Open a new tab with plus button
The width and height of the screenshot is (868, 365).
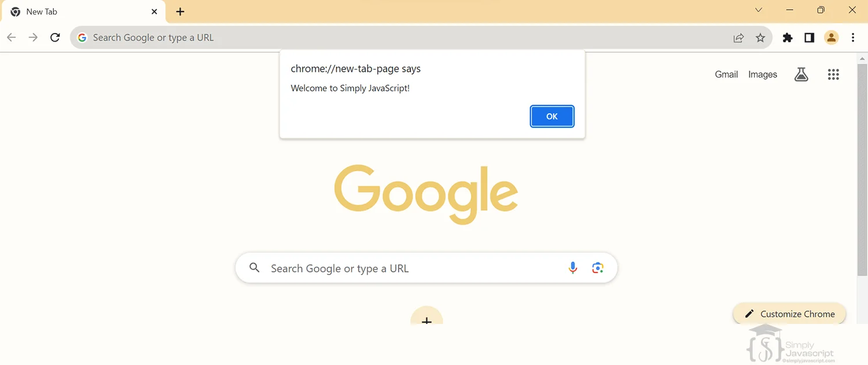pyautogui.click(x=180, y=12)
